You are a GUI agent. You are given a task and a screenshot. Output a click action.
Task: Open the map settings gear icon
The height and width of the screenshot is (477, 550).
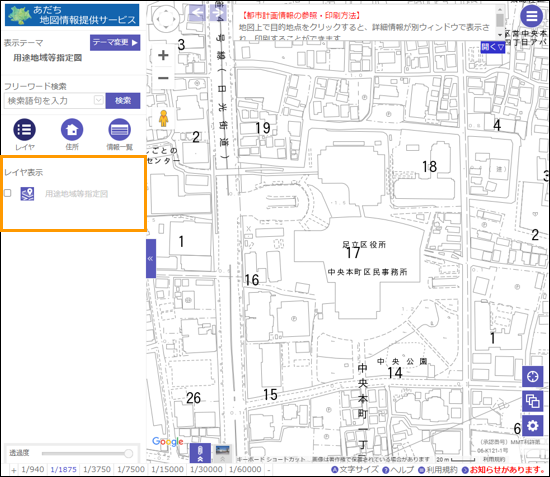[x=532, y=426]
